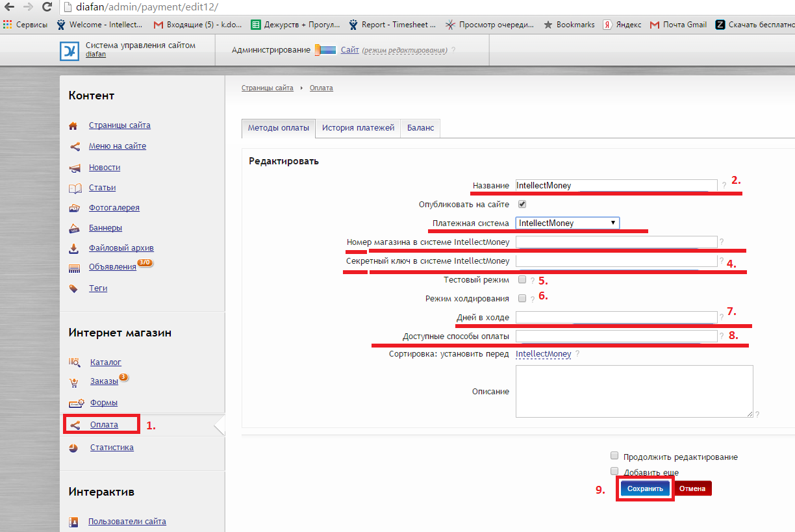Click the banner icon beside Баннеры
Viewport: 795px width, 532px height.
point(74,229)
